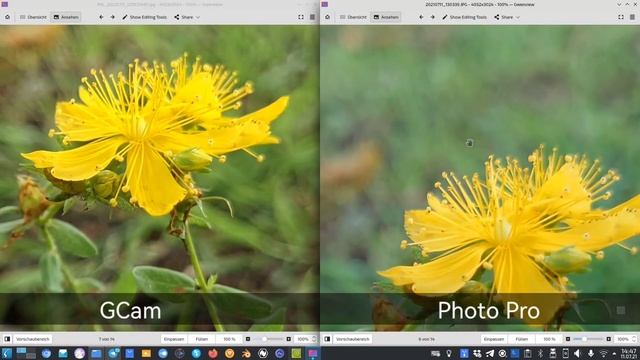The height and width of the screenshot is (360, 640).
Task: Click zoom-in icon beside left window slider
Action: (289, 339)
